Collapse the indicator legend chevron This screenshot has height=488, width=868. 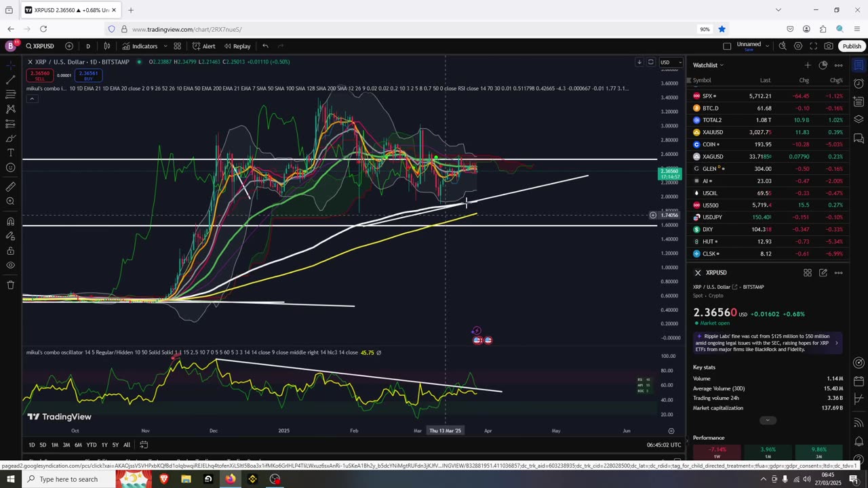32,99
